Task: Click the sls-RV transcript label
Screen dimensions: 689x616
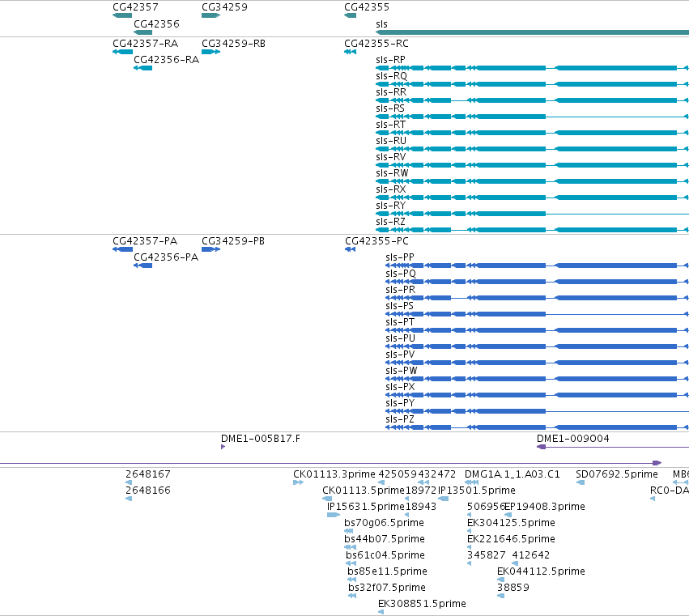Action: pos(390,157)
